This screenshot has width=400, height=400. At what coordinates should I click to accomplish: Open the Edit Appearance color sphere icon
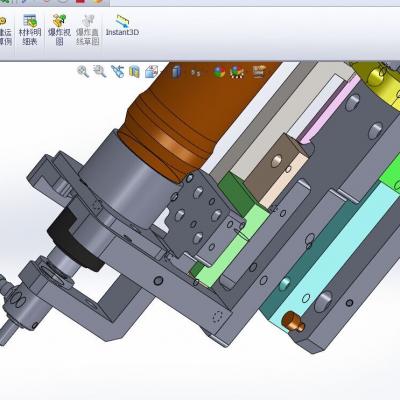pos(219,72)
